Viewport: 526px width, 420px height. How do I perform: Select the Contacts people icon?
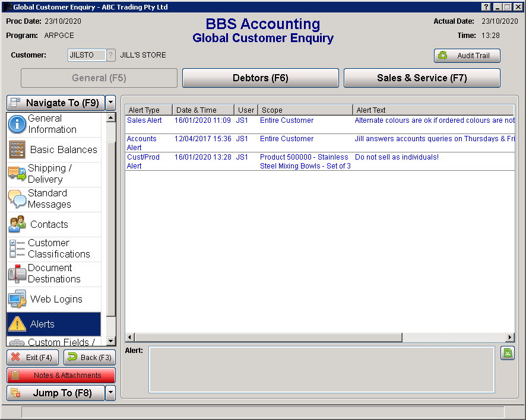tap(17, 224)
